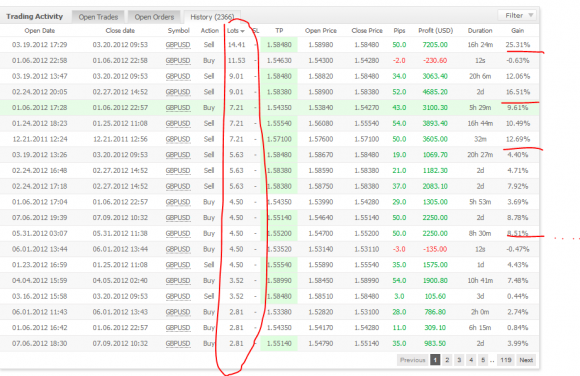Select duration 10h 41m
The height and width of the screenshot is (376, 580).
tap(480, 281)
